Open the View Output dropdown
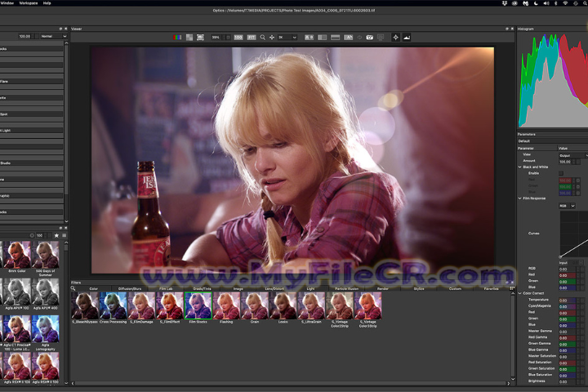The image size is (588, 392). pos(573,155)
